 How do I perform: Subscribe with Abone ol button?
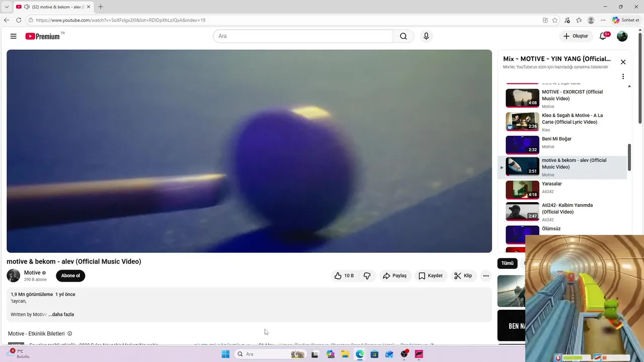[x=70, y=276]
